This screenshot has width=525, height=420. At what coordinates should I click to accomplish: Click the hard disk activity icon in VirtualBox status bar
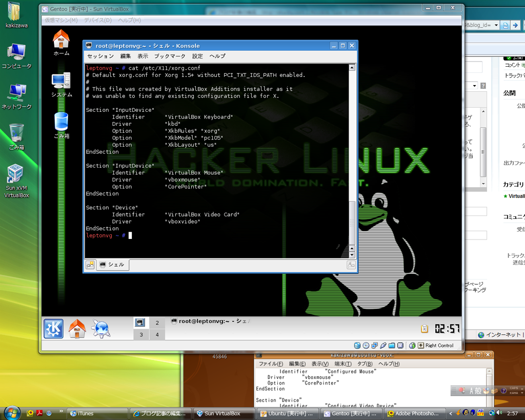pyautogui.click(x=357, y=345)
